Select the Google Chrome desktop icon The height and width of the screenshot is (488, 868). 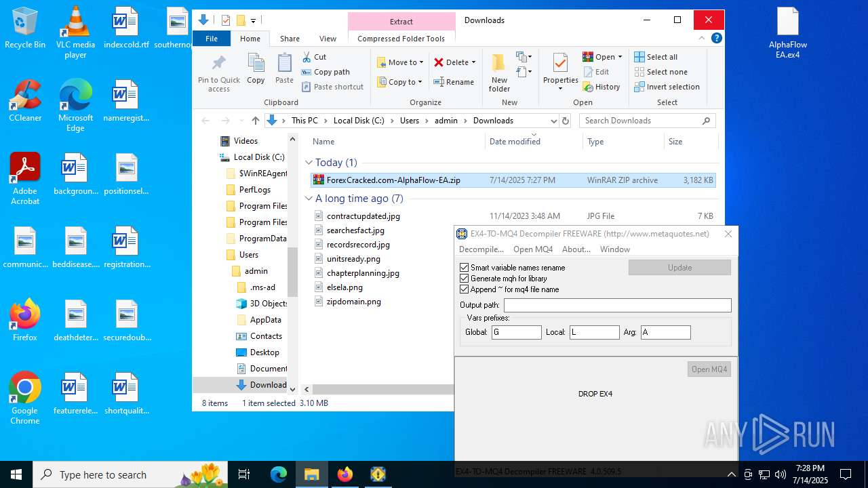point(25,399)
